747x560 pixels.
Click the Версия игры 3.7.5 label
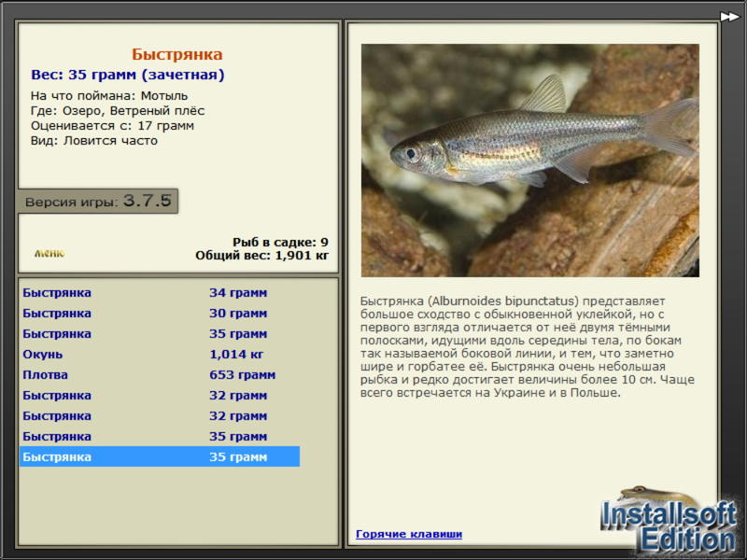click(98, 201)
